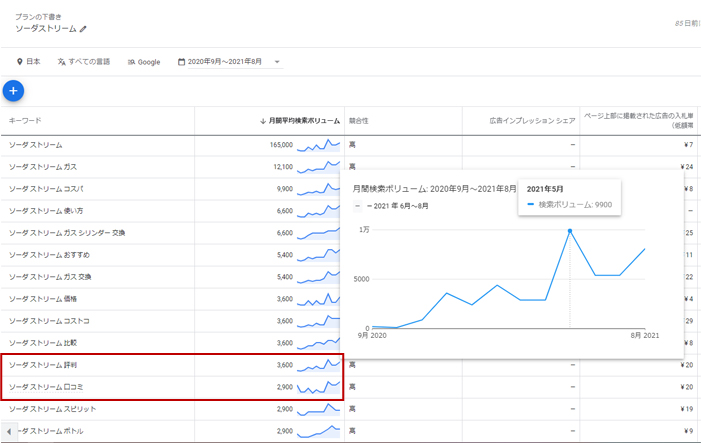Image resolution: width=701 pixels, height=444 pixels.
Task: Select the ソーダストリーム 評判 keyword row
Action: pyautogui.click(x=36, y=365)
